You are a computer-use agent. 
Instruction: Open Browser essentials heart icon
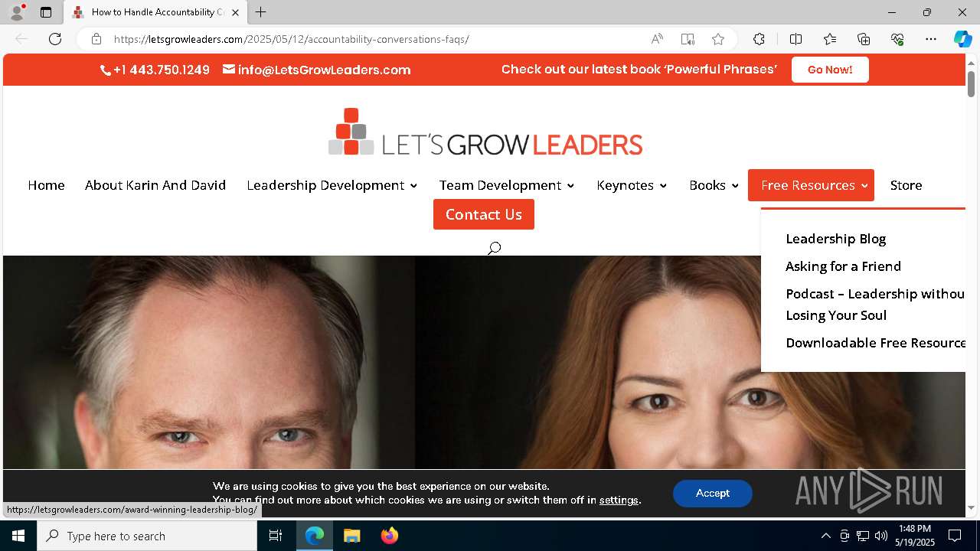(x=897, y=39)
